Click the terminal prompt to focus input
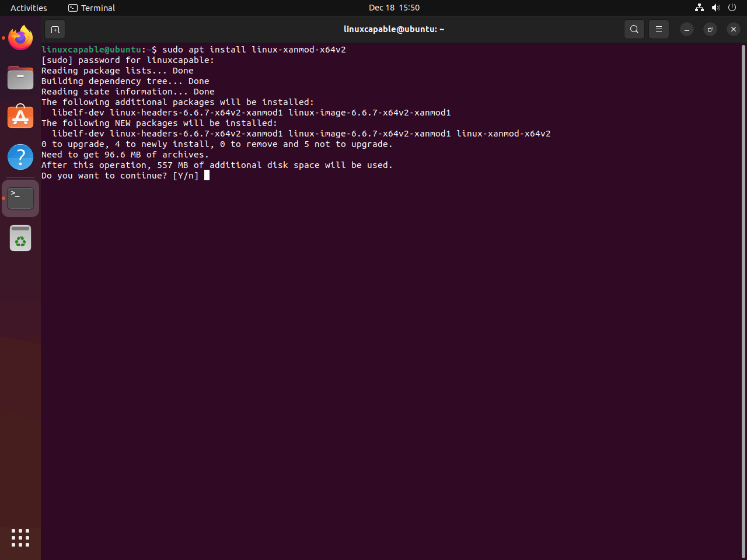The image size is (747, 560). [x=208, y=175]
